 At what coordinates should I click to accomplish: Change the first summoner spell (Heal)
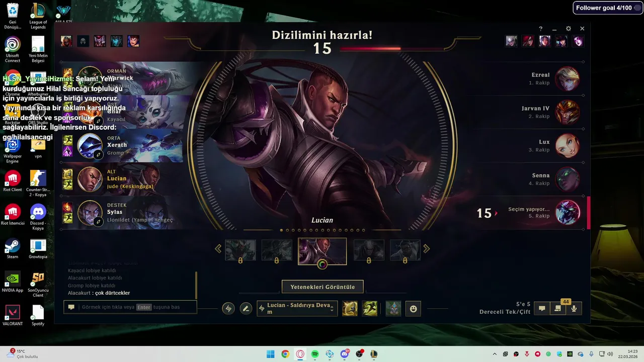(350, 308)
